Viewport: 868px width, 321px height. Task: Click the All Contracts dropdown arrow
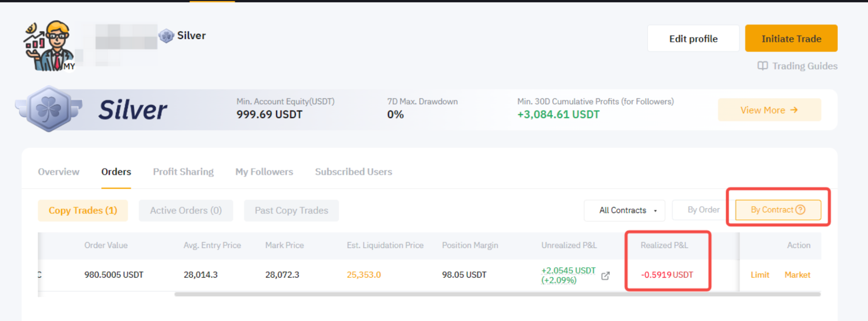pos(655,211)
